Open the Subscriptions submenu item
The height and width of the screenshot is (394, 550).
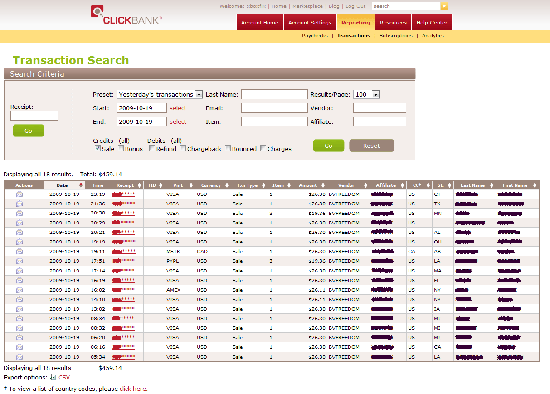[396, 35]
